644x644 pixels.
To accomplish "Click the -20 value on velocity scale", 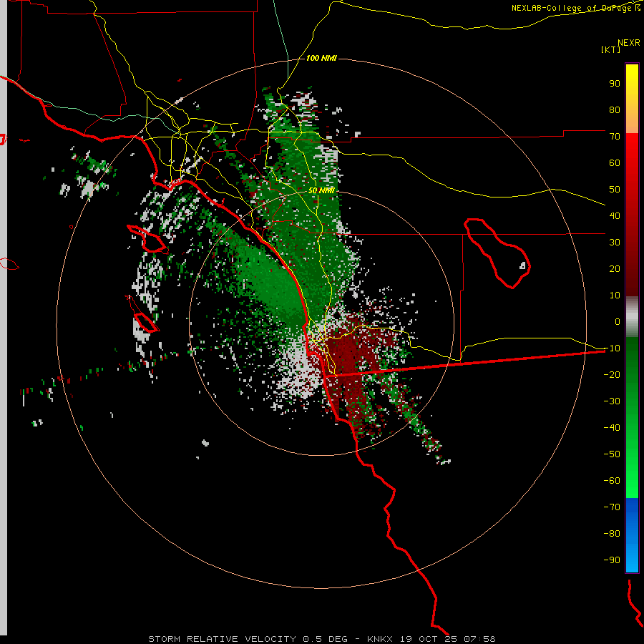I will click(x=612, y=375).
